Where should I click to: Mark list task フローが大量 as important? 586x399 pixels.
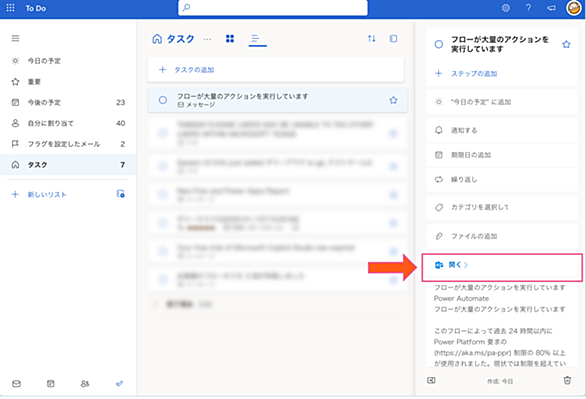pos(393,100)
